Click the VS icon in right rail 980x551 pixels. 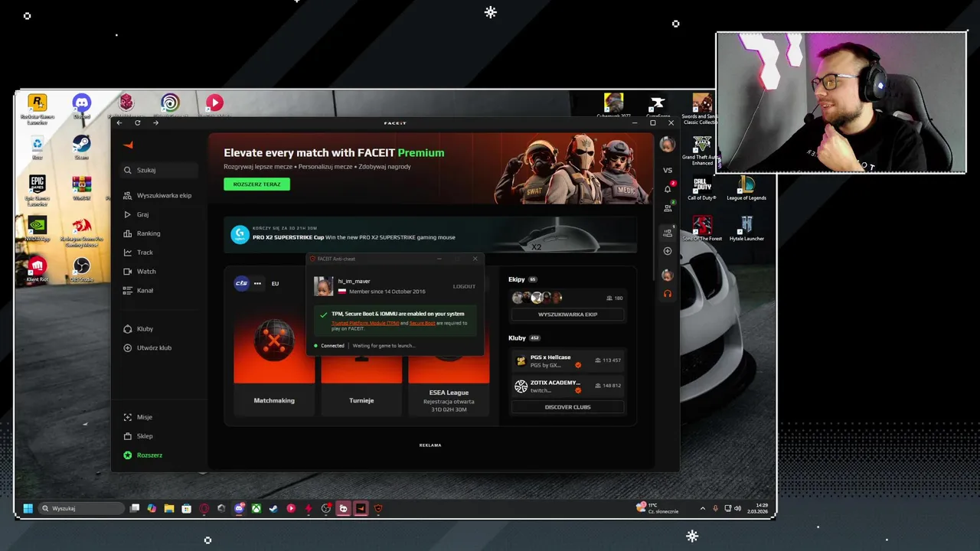click(x=668, y=170)
